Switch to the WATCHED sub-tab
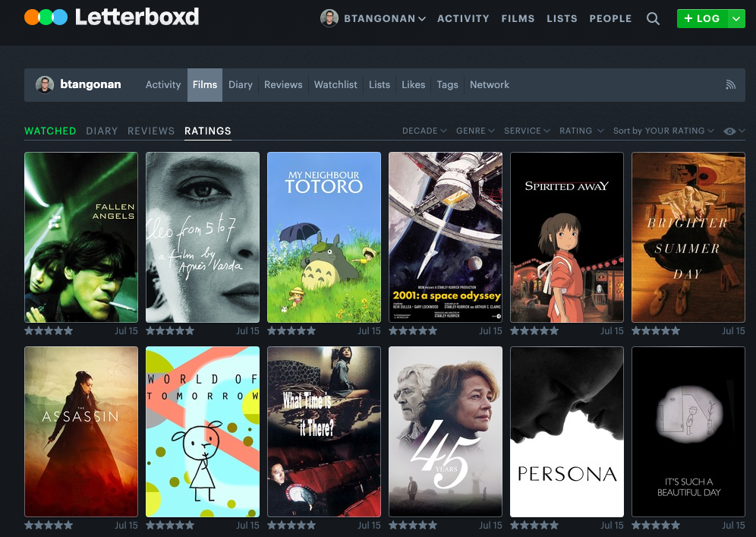Viewport: 756px width, 537px height. [x=50, y=131]
